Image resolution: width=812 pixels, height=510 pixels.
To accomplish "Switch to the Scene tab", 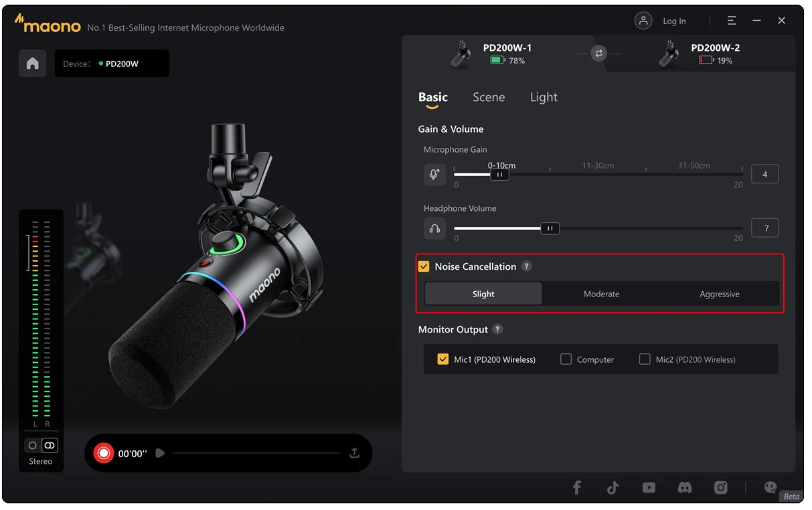I will [489, 97].
